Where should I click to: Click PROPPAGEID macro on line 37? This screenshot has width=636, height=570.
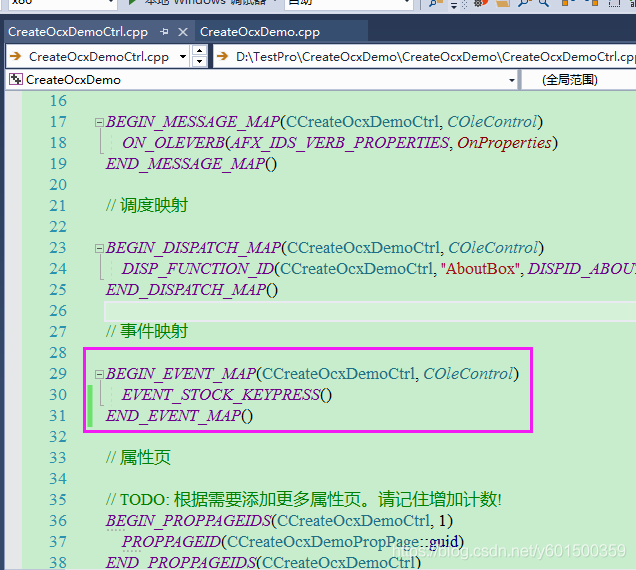(172, 542)
